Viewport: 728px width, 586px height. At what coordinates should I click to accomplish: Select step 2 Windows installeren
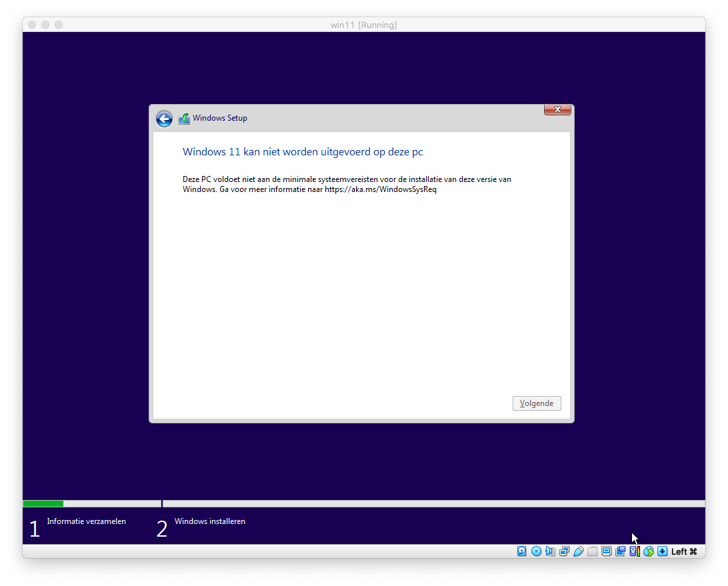click(x=209, y=521)
